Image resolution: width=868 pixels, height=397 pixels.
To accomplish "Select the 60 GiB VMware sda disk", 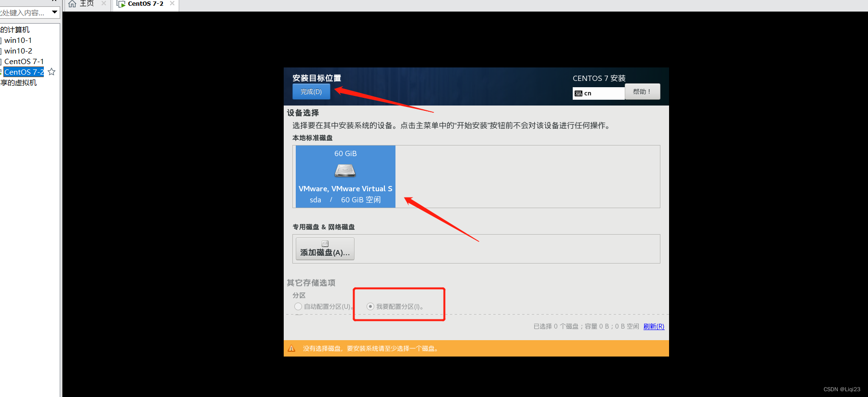I will coord(345,176).
